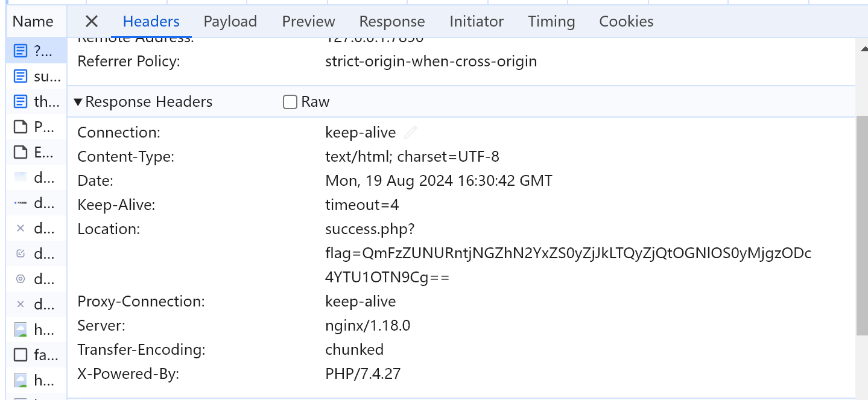This screenshot has height=400, width=868.
Task: Click the Location header flag value
Action: [x=568, y=253]
